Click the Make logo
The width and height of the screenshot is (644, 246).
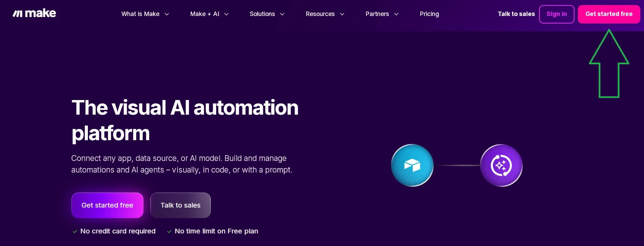point(34,13)
